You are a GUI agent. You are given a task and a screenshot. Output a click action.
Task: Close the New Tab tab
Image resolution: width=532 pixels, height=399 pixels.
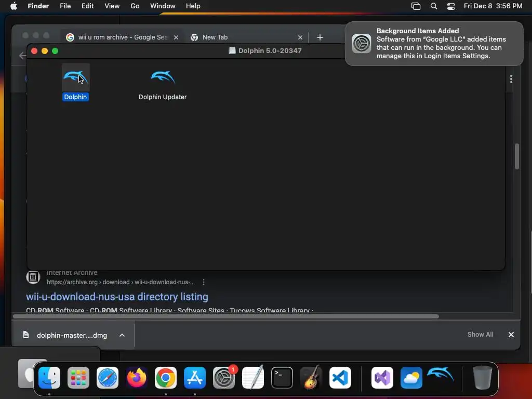pyautogui.click(x=300, y=37)
